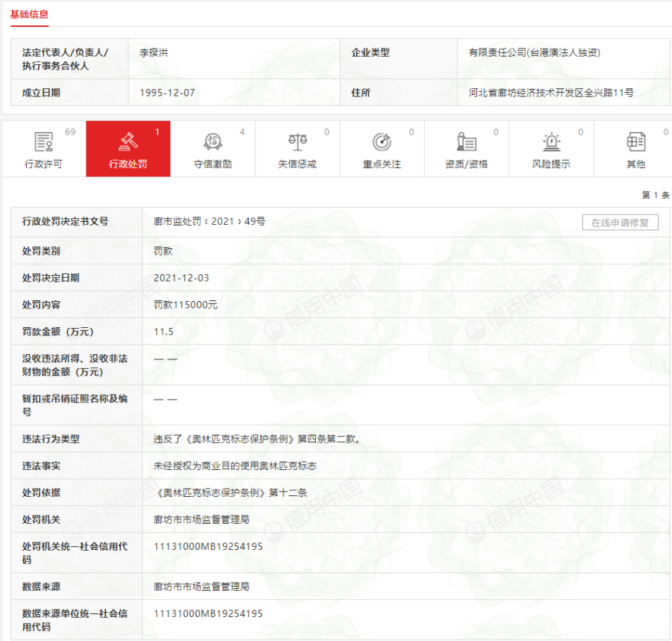Open the 重点关注 target icon
Screen dimensions: 672x641
click(x=382, y=142)
